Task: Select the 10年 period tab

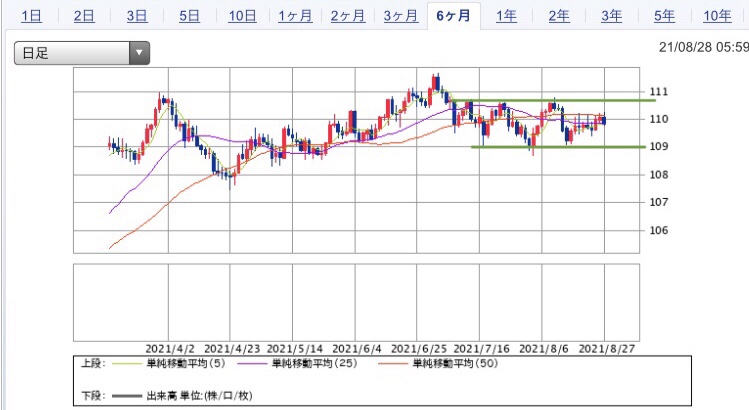Action: pos(717,16)
